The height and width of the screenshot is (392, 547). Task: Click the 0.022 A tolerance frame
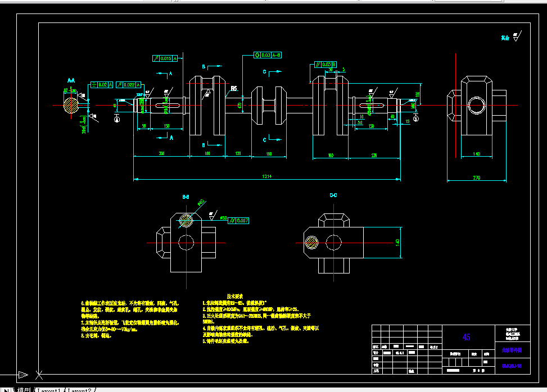click(x=128, y=85)
